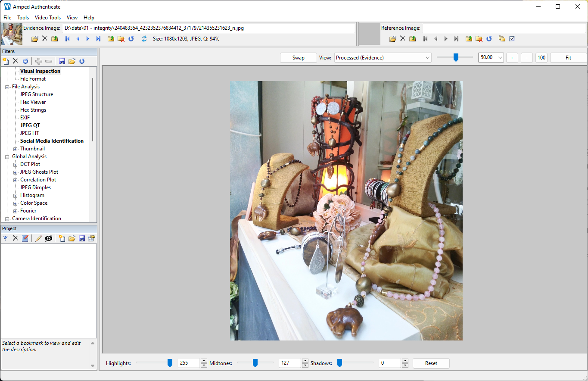The height and width of the screenshot is (381, 588).
Task: Open the View dropdown showing Processed (Evidence)
Action: pos(383,57)
